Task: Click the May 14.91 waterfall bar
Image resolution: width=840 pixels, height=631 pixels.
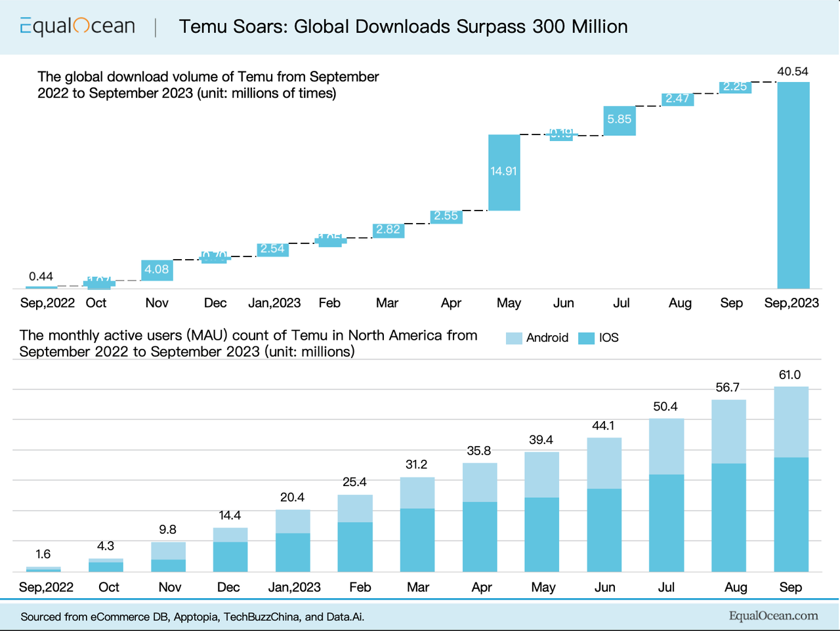Action: tap(504, 173)
